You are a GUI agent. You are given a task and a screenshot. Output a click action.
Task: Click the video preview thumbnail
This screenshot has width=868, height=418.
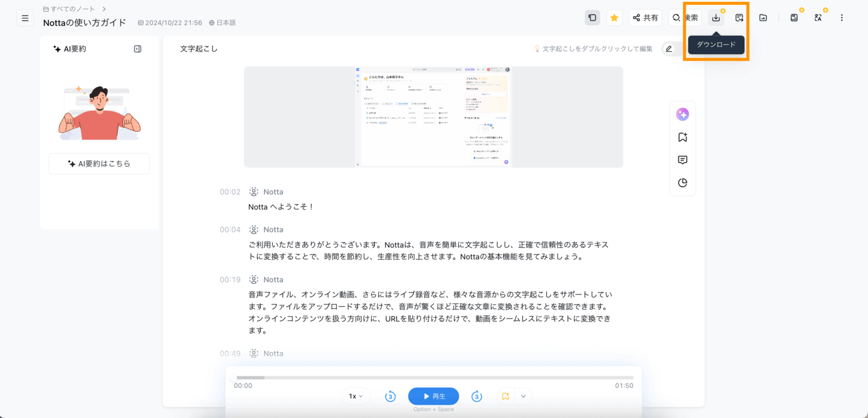tap(433, 117)
